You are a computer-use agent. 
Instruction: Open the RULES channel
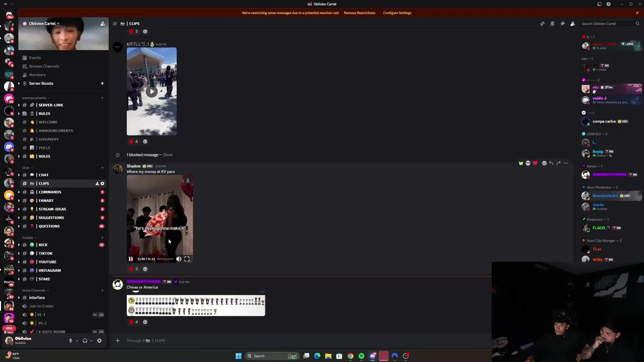click(44, 114)
